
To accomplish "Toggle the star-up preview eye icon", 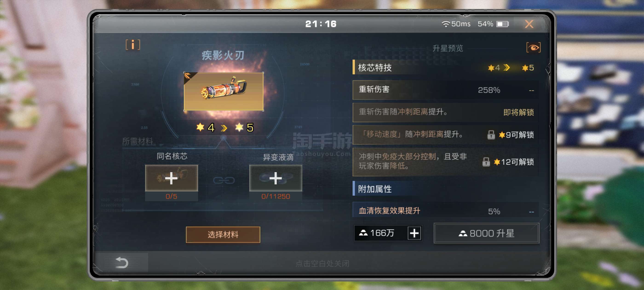I will click(533, 47).
